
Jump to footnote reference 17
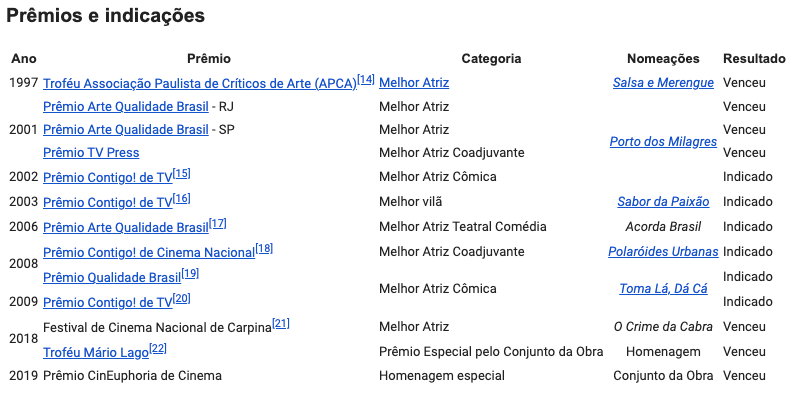click(217, 223)
